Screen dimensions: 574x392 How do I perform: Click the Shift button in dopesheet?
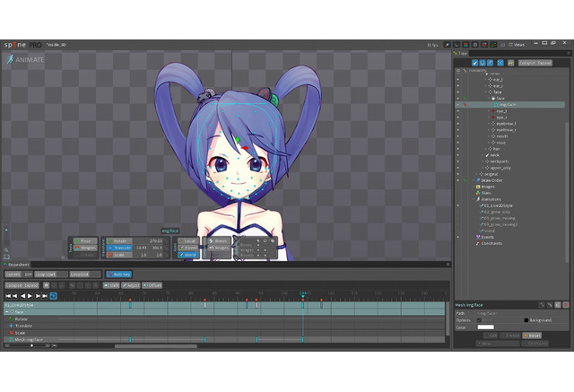111,285
